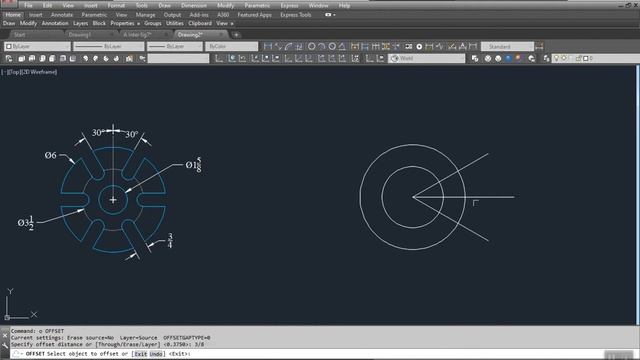Switch to the Start tab

(20, 35)
